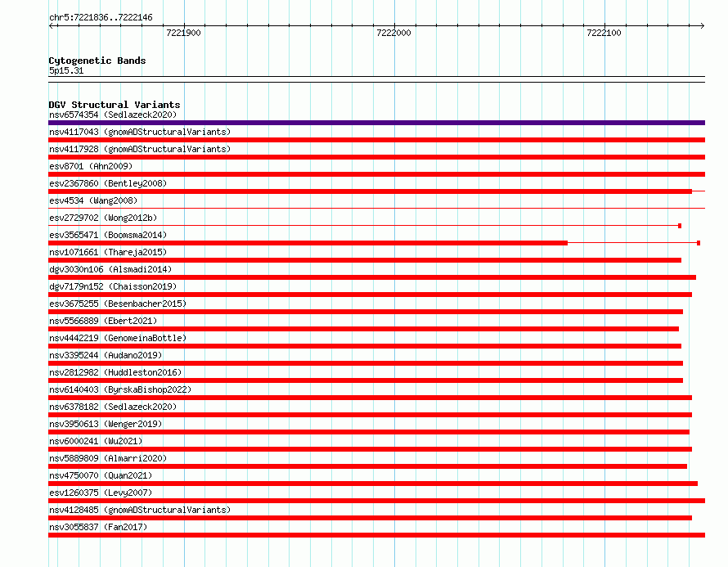Image resolution: width=728 pixels, height=567 pixels.
Task: Open variant nsv4117928 gnomAD entry
Action: (x=140, y=149)
